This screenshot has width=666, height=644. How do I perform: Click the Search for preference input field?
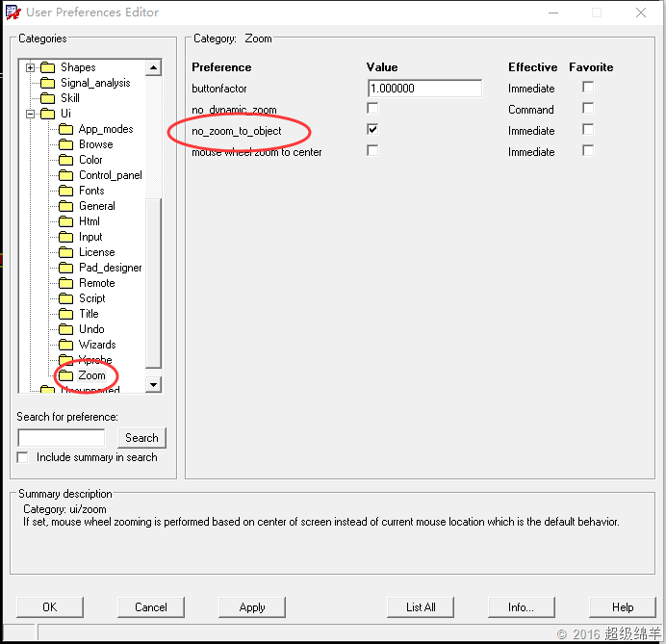click(x=61, y=438)
